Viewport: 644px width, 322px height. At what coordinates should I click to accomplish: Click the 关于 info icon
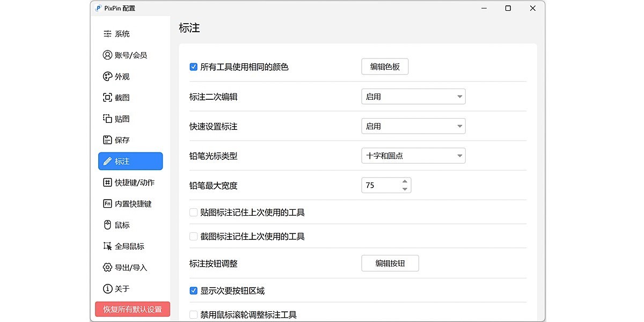click(x=107, y=289)
